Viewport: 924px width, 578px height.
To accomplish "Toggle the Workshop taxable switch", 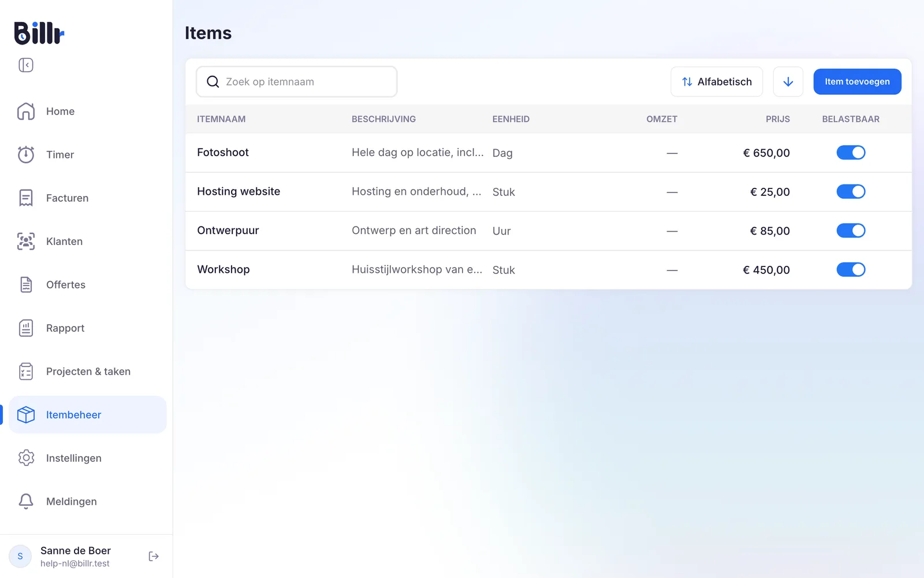I will pyautogui.click(x=851, y=269).
